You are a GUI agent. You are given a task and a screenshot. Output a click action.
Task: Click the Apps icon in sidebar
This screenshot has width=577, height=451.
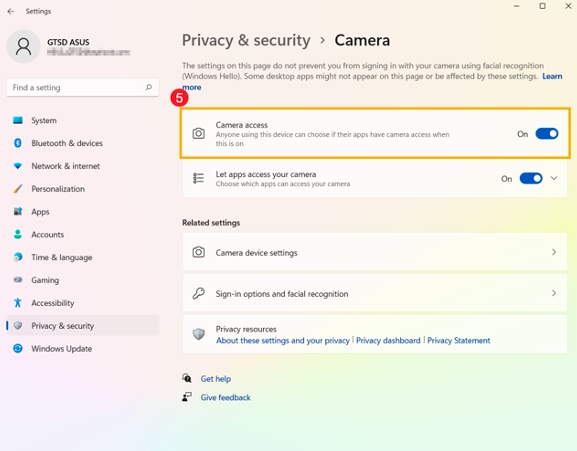18,212
